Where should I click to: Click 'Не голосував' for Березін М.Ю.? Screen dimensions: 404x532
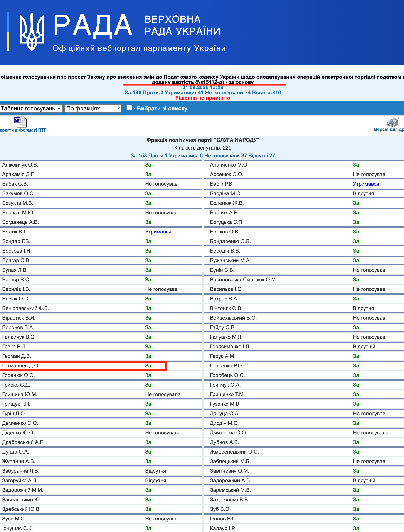tap(161, 213)
